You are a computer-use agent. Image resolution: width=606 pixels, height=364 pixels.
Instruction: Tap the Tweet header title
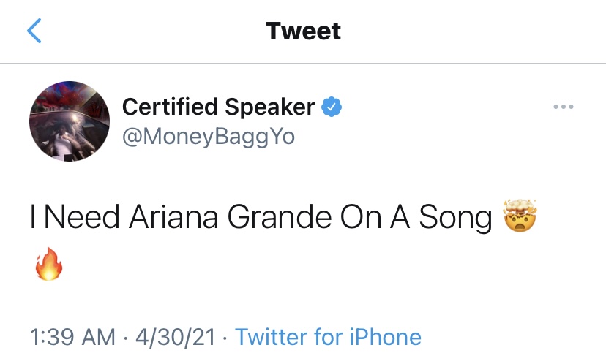304,31
